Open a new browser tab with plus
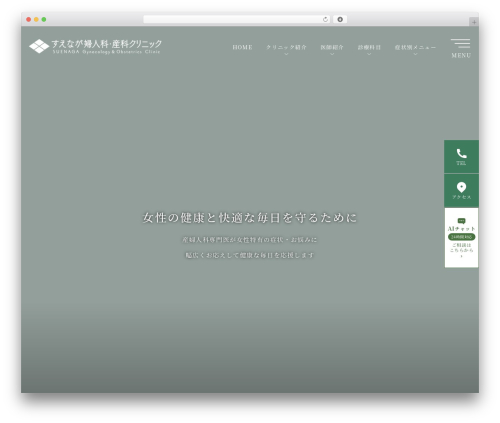 (474, 22)
